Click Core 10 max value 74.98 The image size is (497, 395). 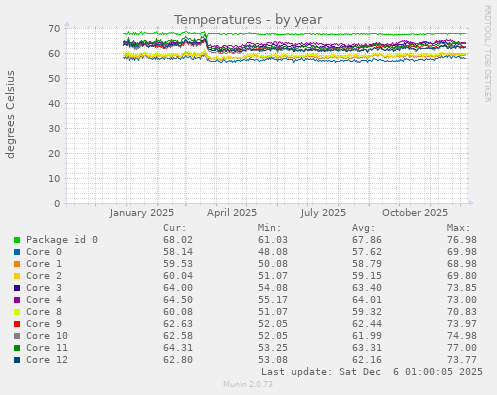[462, 336]
